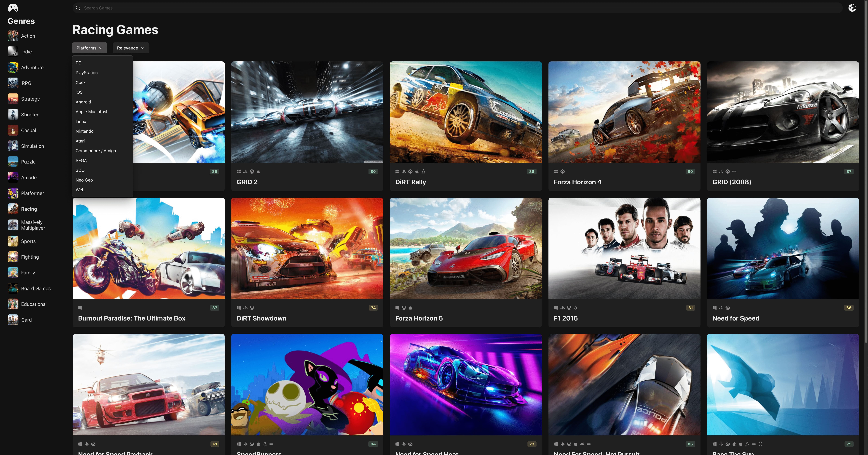Open the Puzzle genre icon
Image resolution: width=868 pixels, height=455 pixels.
pos(13,162)
